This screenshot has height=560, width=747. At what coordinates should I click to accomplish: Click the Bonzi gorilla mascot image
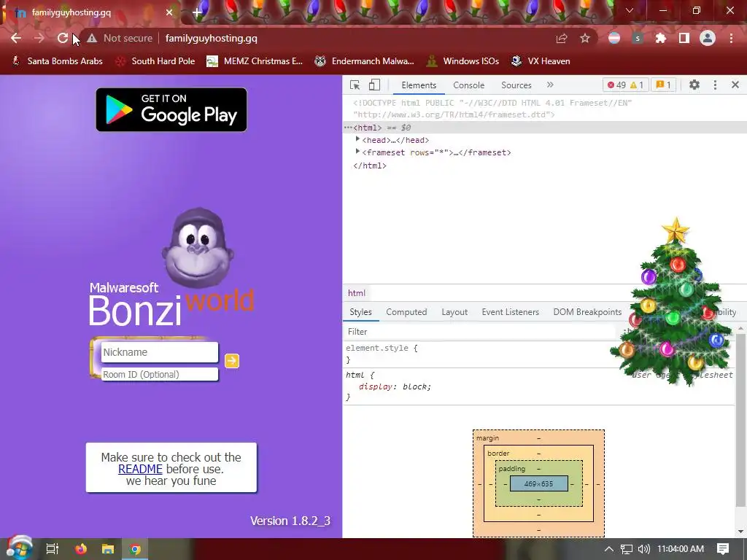click(x=198, y=248)
